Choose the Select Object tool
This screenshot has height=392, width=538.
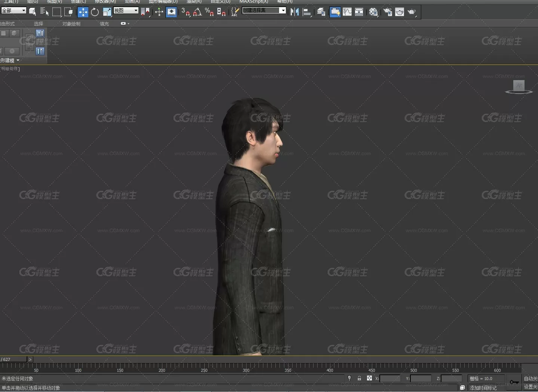(x=33, y=12)
